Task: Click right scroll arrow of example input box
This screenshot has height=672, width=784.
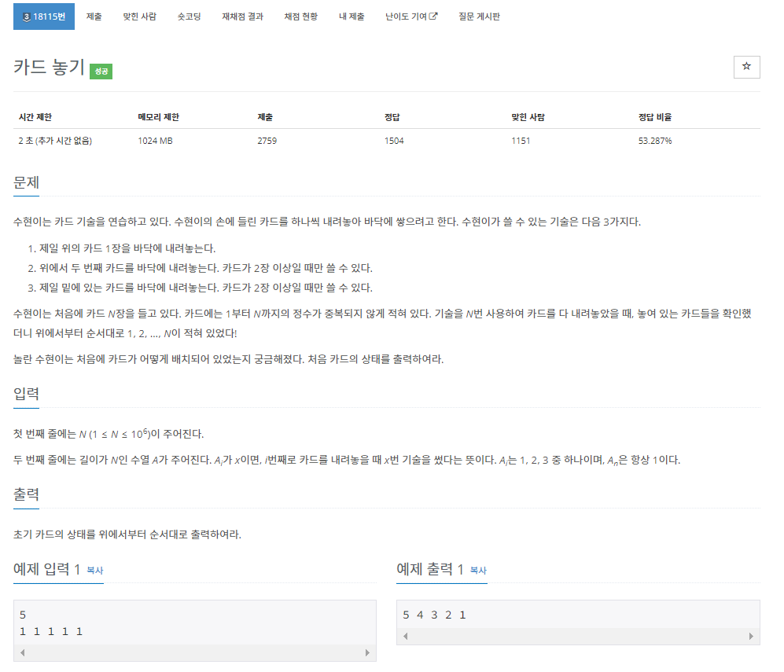Action: 367,652
